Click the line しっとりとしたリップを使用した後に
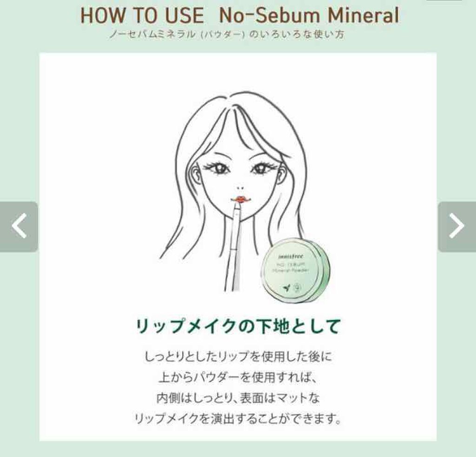This screenshot has width=476, height=457. [x=238, y=356]
